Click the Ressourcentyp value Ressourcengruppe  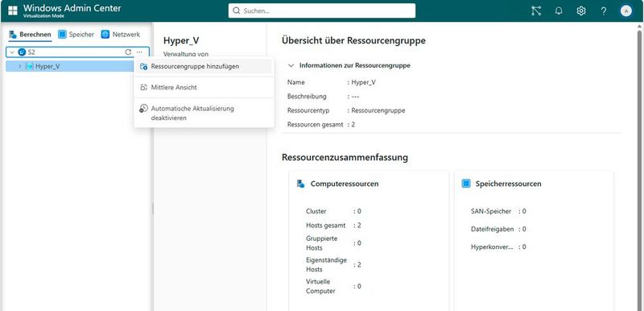coord(378,110)
